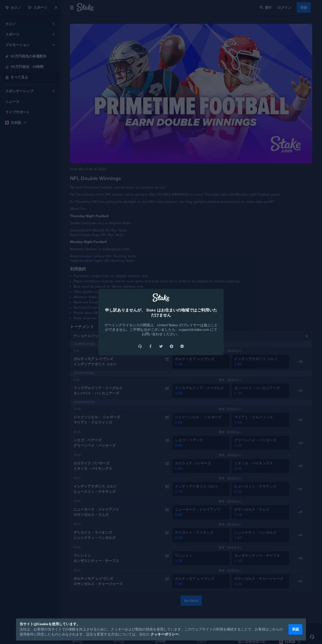
Task: Accept cookies with the 承認 button
Action: [295, 629]
